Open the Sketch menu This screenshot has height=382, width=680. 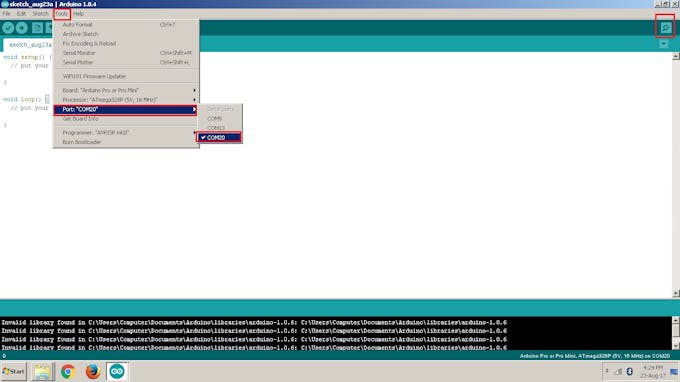tap(40, 14)
